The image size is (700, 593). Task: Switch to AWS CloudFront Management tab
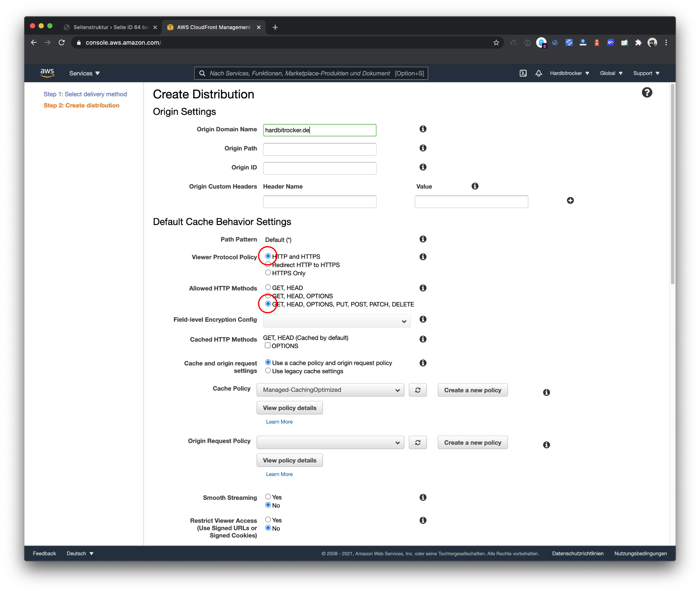coord(213,27)
